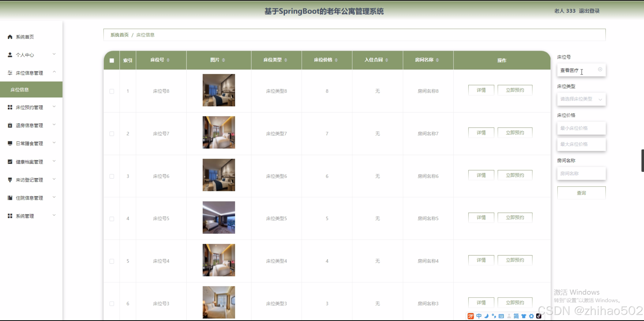Click the grid icon for 床位预约管理
The image size is (644, 321).
(x=10, y=107)
